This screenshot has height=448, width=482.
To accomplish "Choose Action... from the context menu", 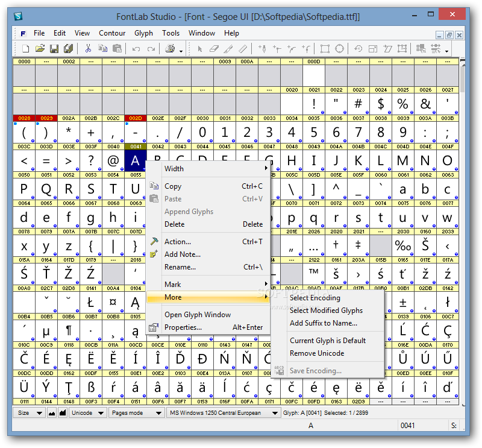I will (x=208, y=242).
